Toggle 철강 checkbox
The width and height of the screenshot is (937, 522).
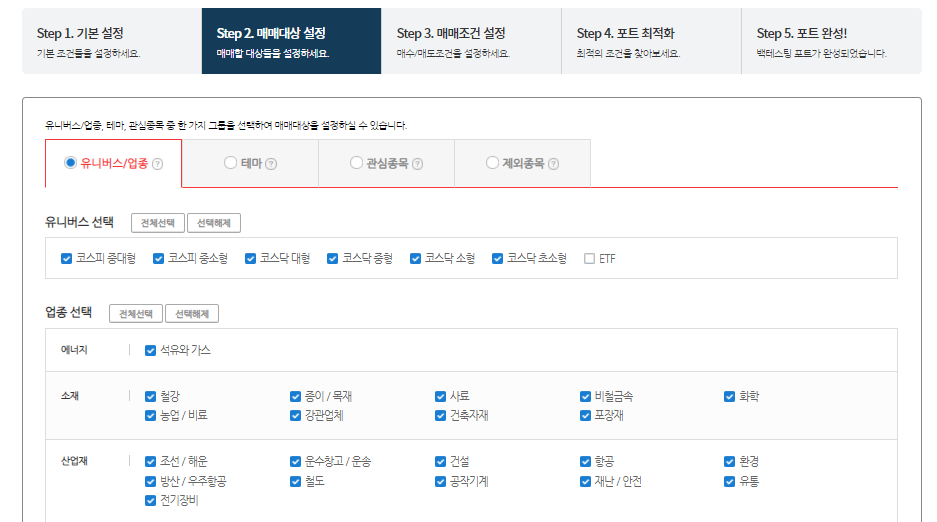coord(151,397)
